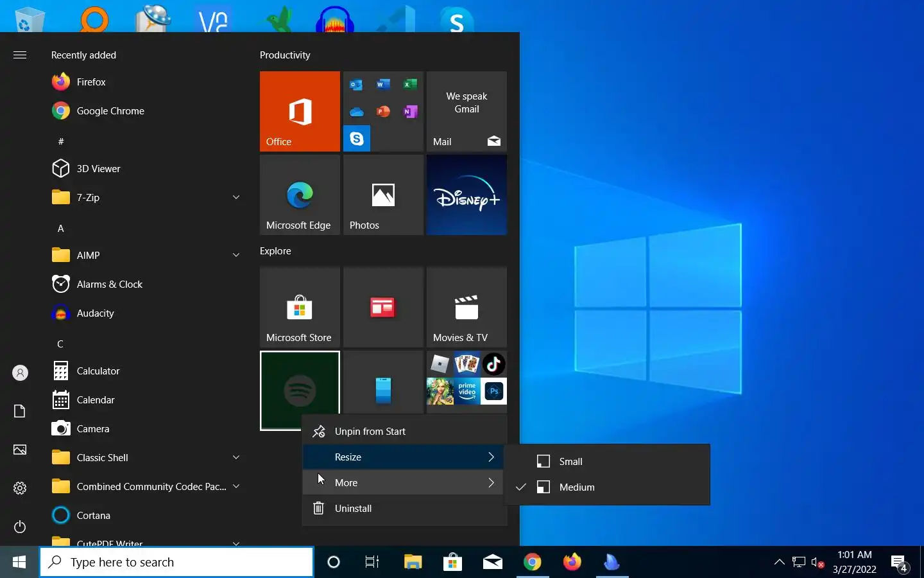Open the Photos tile

[x=383, y=195]
